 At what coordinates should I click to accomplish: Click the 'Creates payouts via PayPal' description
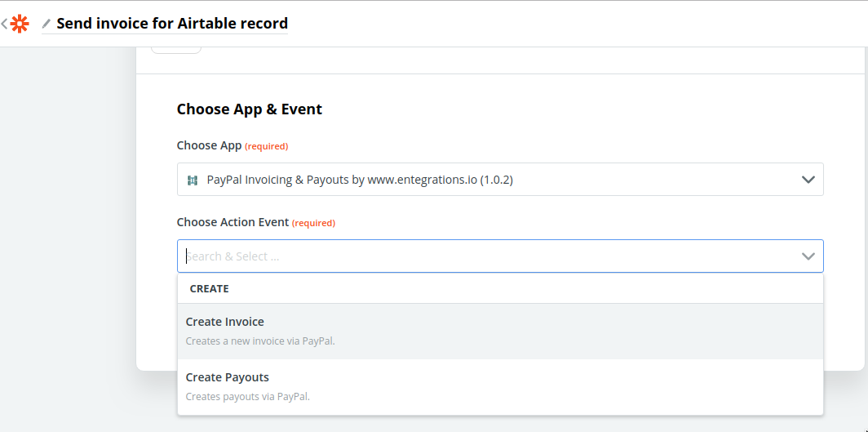tap(247, 397)
